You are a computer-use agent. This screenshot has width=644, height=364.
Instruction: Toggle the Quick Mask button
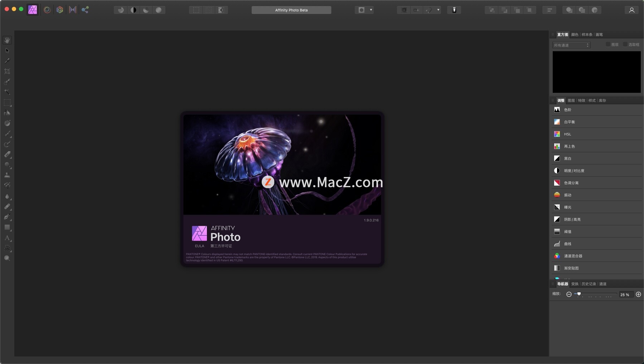pyautogui.click(x=362, y=10)
